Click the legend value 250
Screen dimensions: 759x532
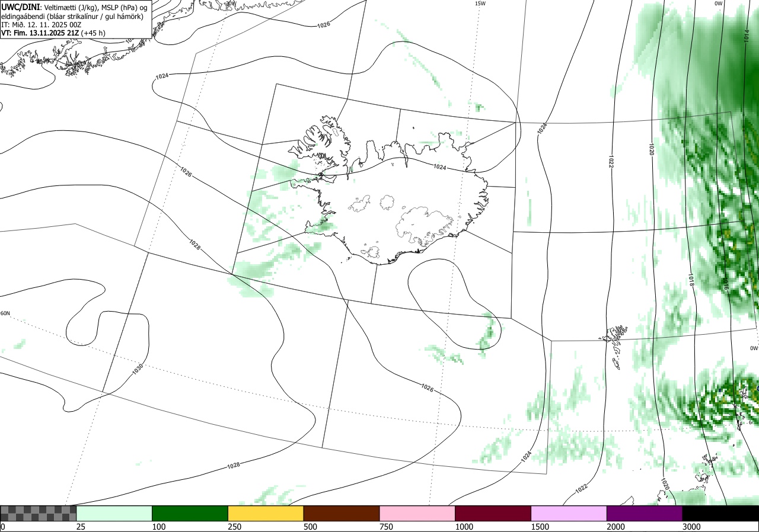(235, 527)
